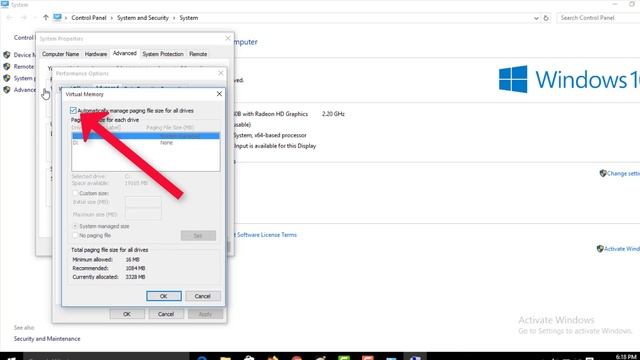Open Advanced system settings link

(24, 90)
